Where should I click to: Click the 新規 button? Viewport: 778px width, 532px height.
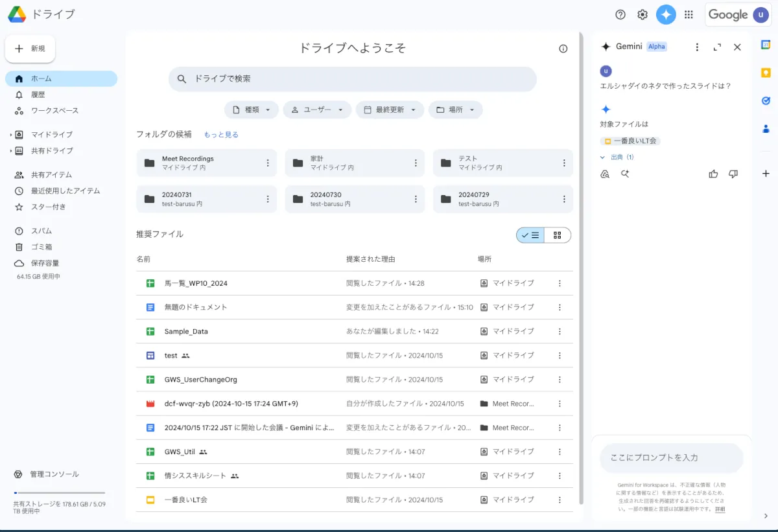[30, 49]
